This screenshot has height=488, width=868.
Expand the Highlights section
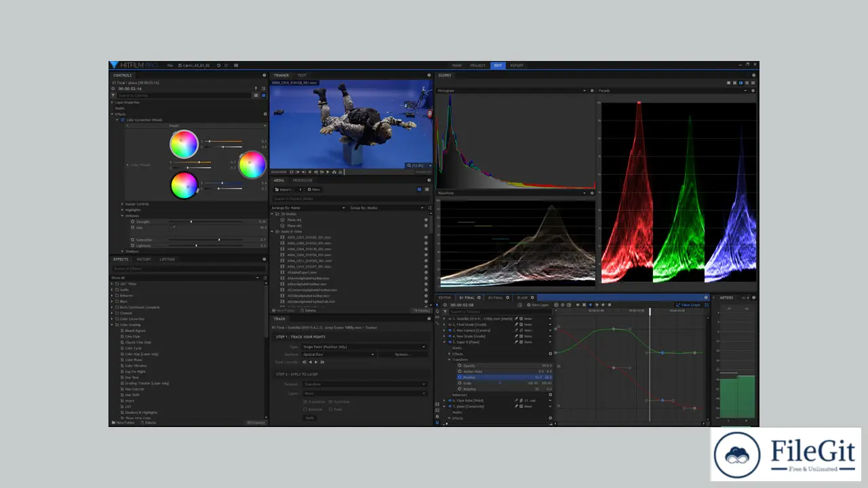[122, 210]
